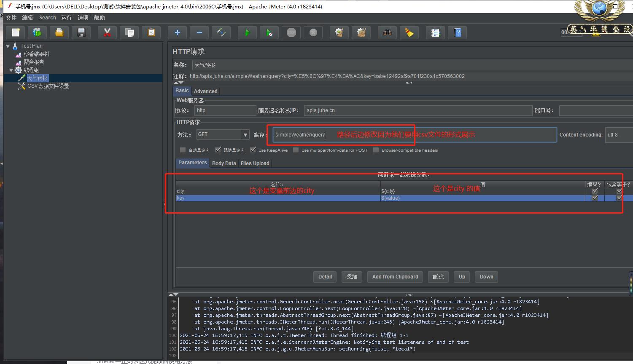Click the 添加 button
633x364 pixels.
point(352,277)
